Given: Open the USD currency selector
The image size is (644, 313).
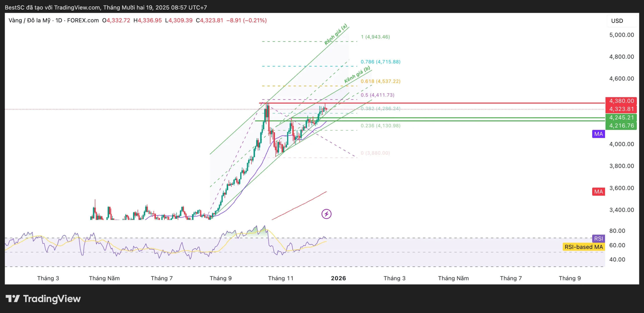Looking at the screenshot, I should pos(617,21).
